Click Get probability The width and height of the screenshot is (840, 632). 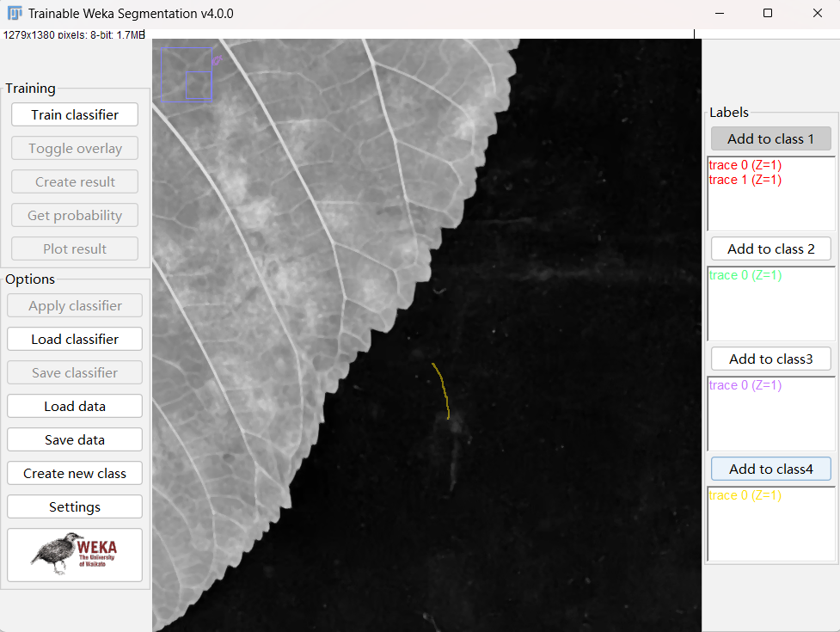point(74,215)
